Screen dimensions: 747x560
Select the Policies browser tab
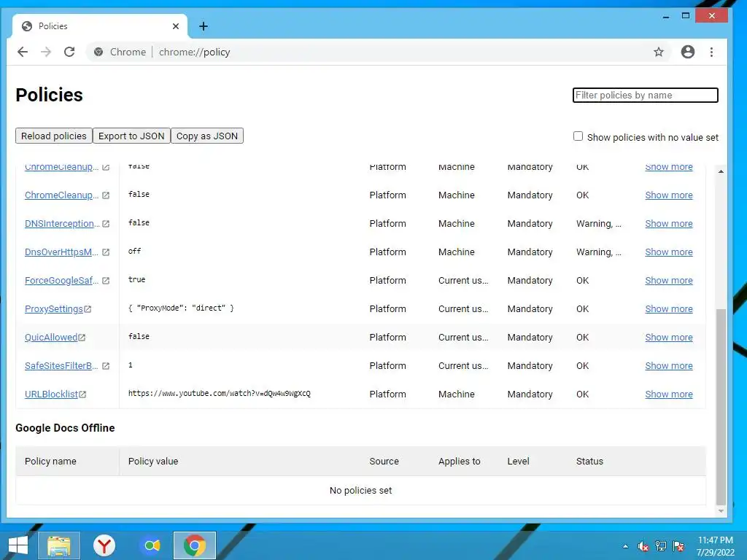tap(99, 26)
